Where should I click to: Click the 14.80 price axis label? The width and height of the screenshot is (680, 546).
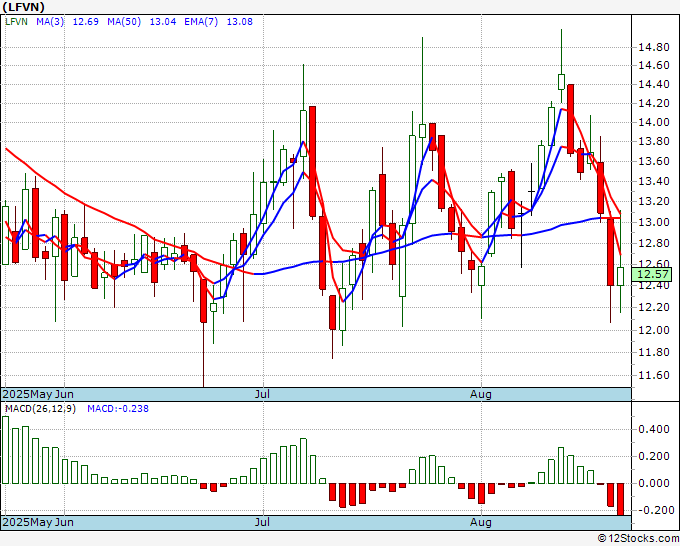point(654,47)
